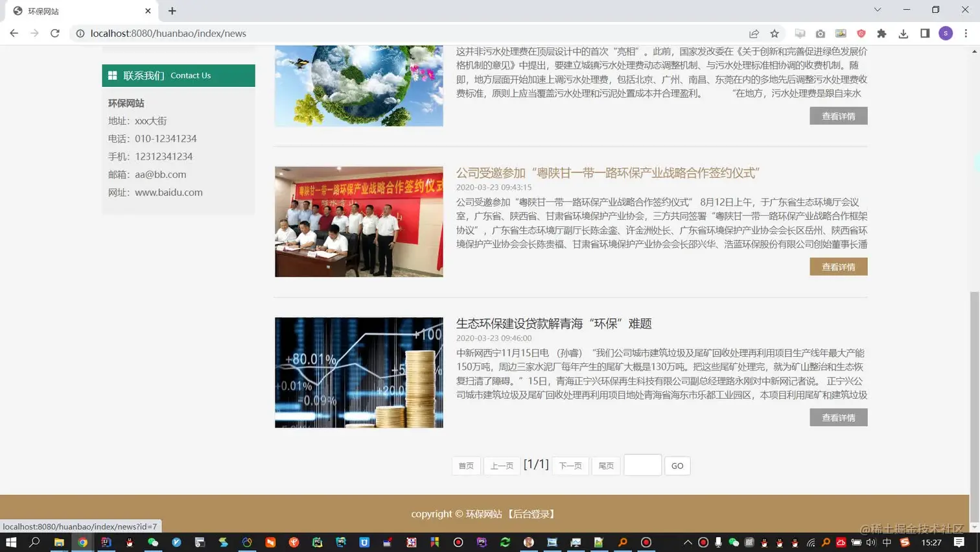Click the coins and chart thumbnail
The height and width of the screenshot is (552, 980).
pyautogui.click(x=358, y=372)
